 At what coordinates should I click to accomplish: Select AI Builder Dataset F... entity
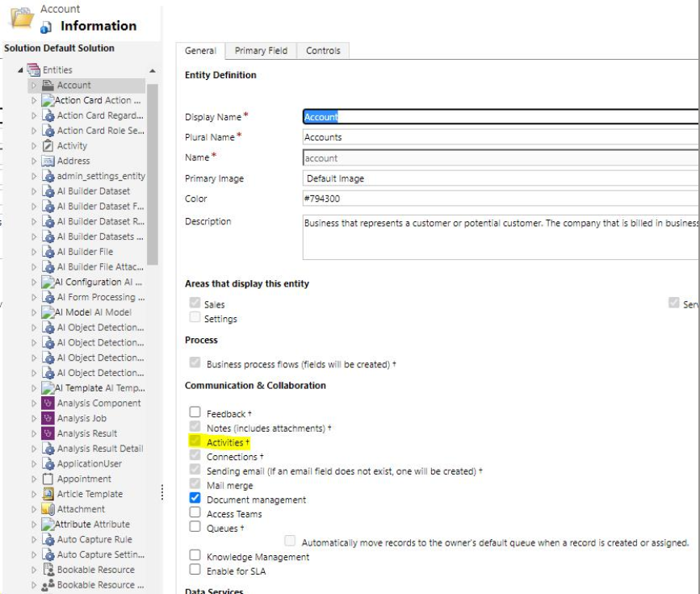coord(100,206)
